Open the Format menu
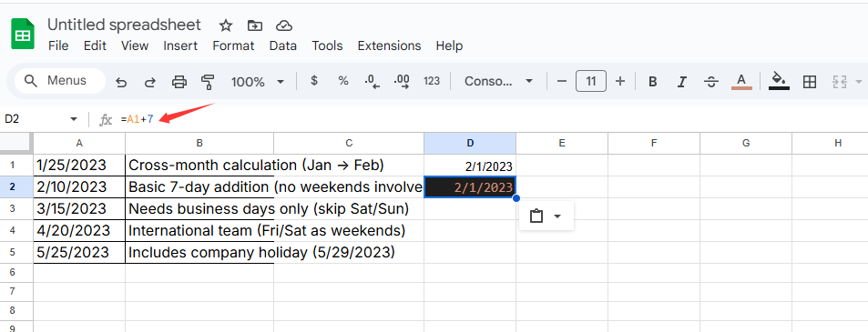This screenshot has height=332, width=868. click(x=233, y=45)
